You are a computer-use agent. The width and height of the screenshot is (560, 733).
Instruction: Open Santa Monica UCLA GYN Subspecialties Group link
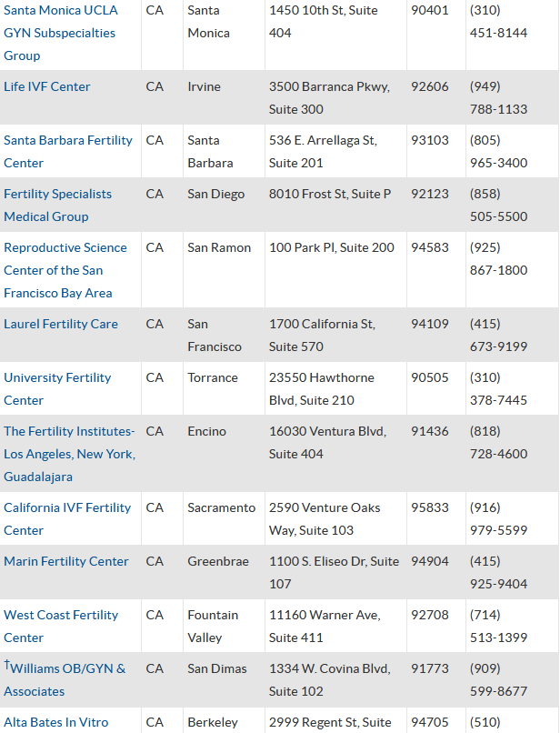pos(60,33)
